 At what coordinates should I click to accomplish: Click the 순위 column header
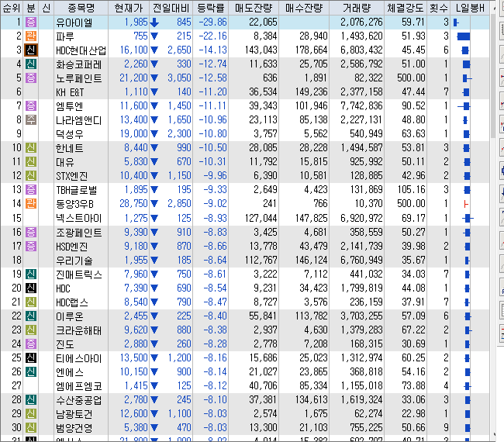pyautogui.click(x=12, y=8)
